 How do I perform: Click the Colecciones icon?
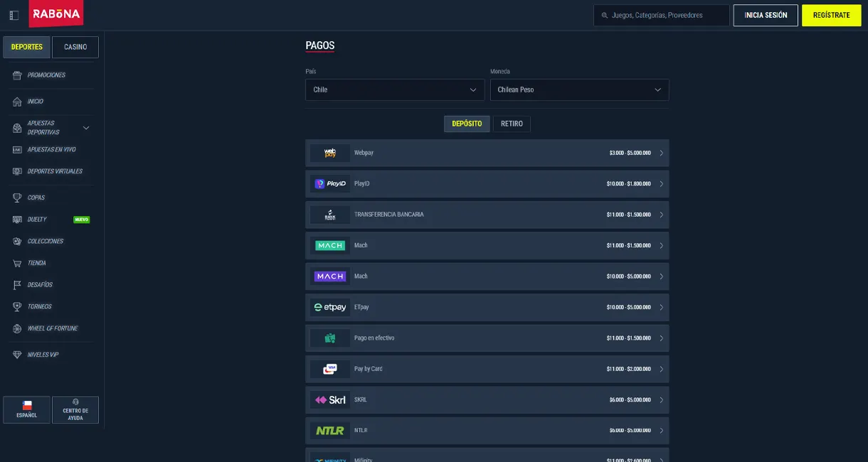(17, 242)
